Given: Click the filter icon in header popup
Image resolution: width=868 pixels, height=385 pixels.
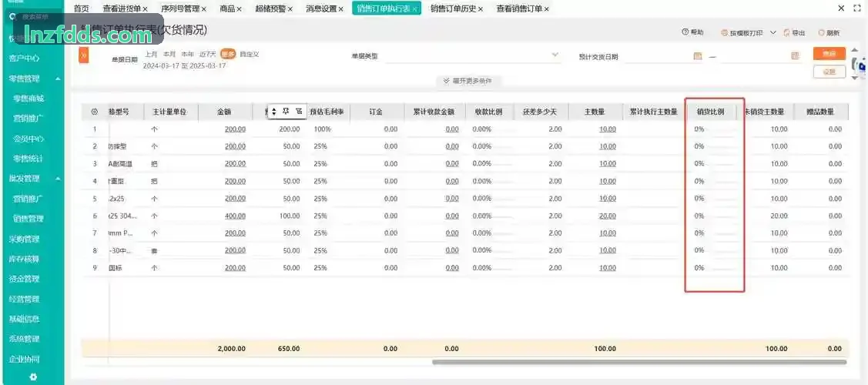Looking at the screenshot, I should (x=299, y=111).
